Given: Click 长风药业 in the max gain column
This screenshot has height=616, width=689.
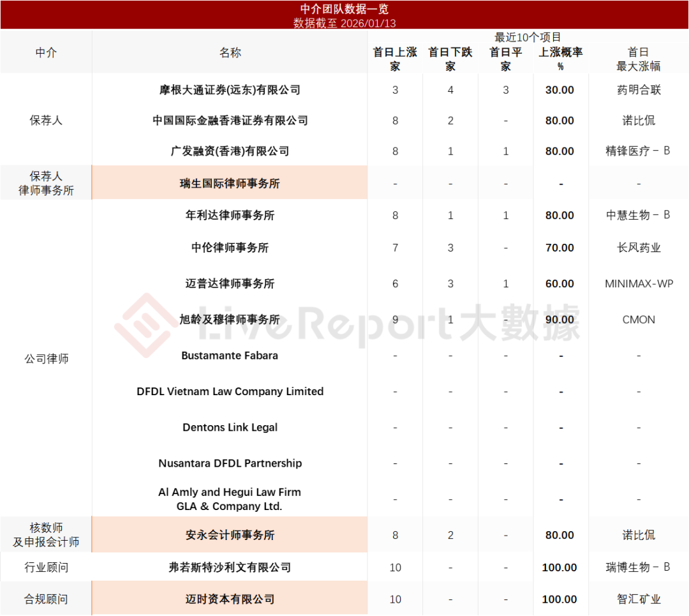Looking at the screenshot, I should coord(639,248).
